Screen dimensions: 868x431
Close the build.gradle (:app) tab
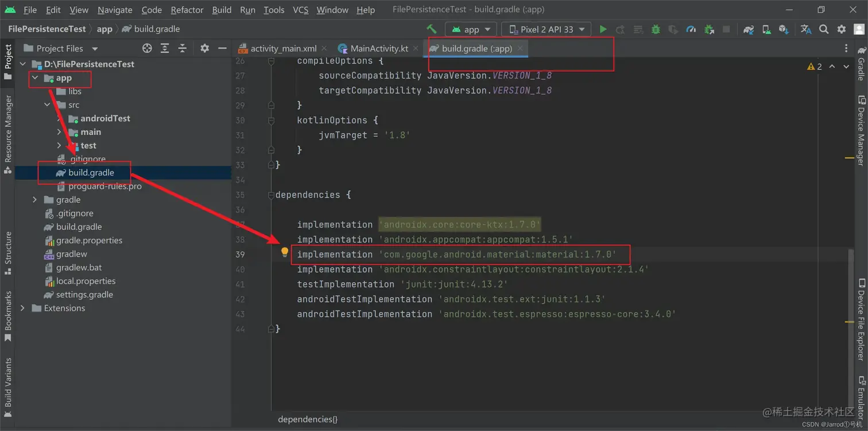pyautogui.click(x=520, y=48)
